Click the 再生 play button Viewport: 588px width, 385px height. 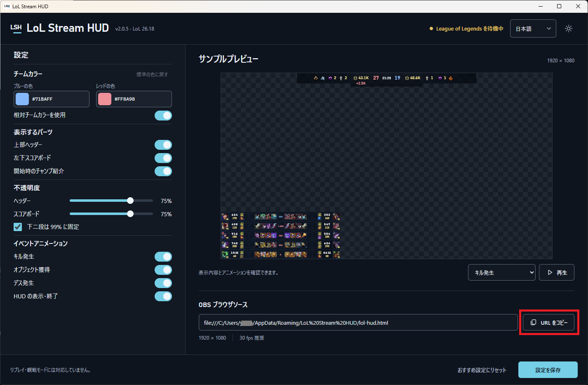pyautogui.click(x=557, y=272)
